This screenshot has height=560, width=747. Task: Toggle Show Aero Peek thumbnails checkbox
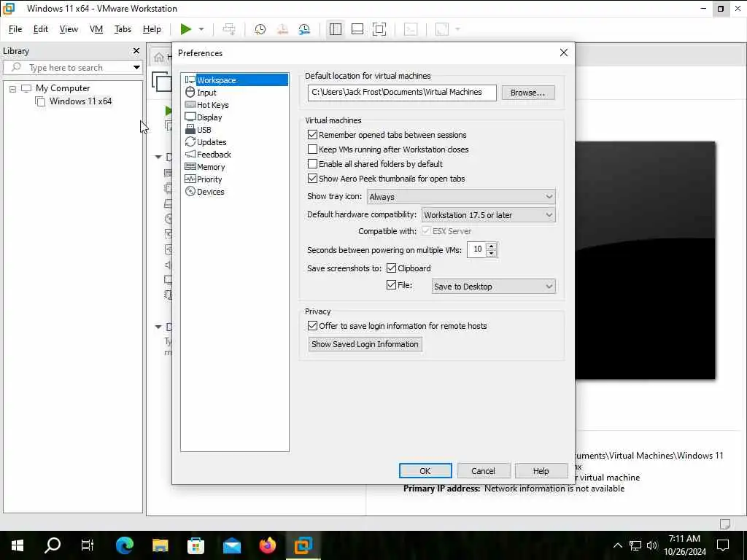(x=312, y=179)
